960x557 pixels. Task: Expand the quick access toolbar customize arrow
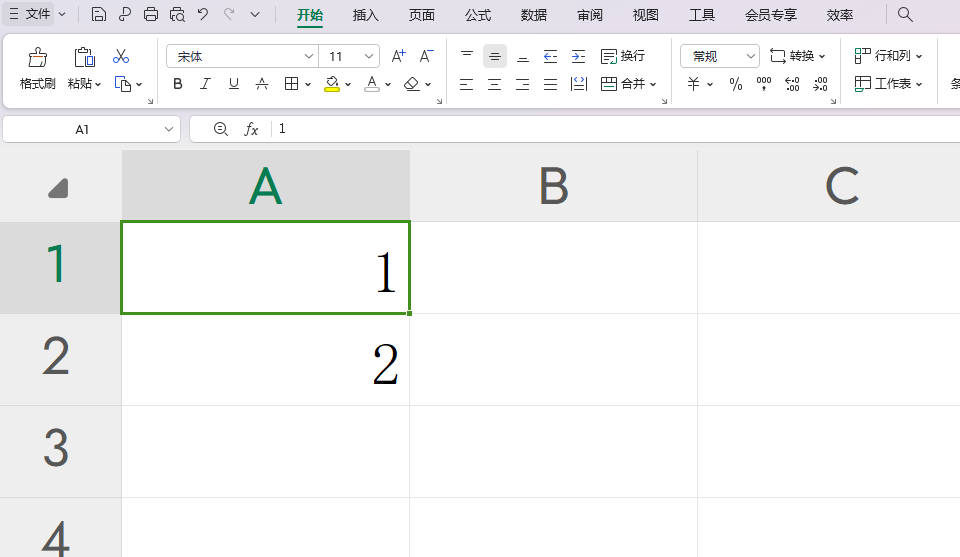click(255, 14)
